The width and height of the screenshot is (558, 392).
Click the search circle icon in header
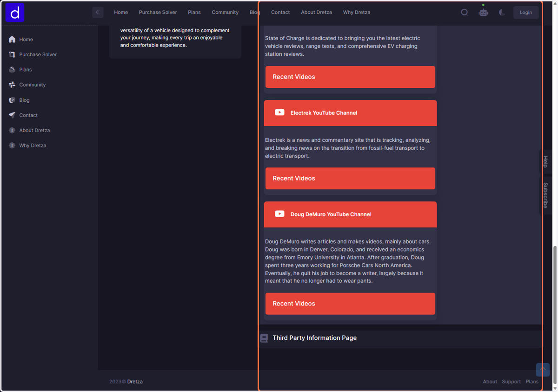[x=464, y=13]
